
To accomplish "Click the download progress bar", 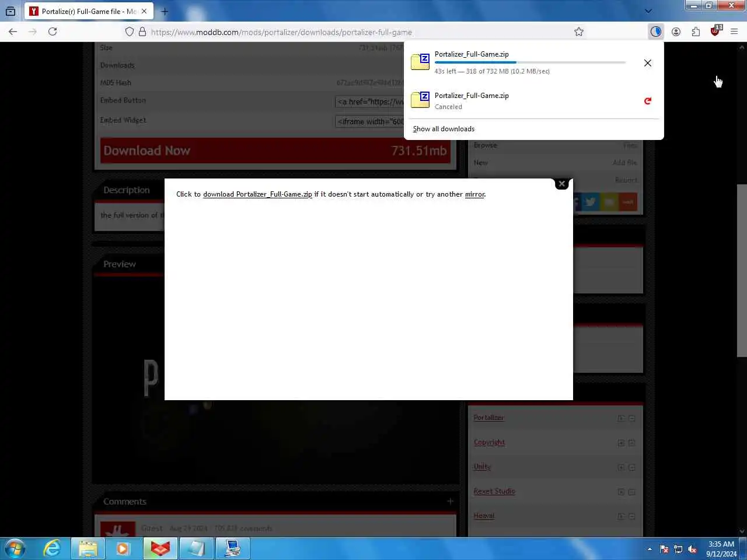I will (x=530, y=62).
